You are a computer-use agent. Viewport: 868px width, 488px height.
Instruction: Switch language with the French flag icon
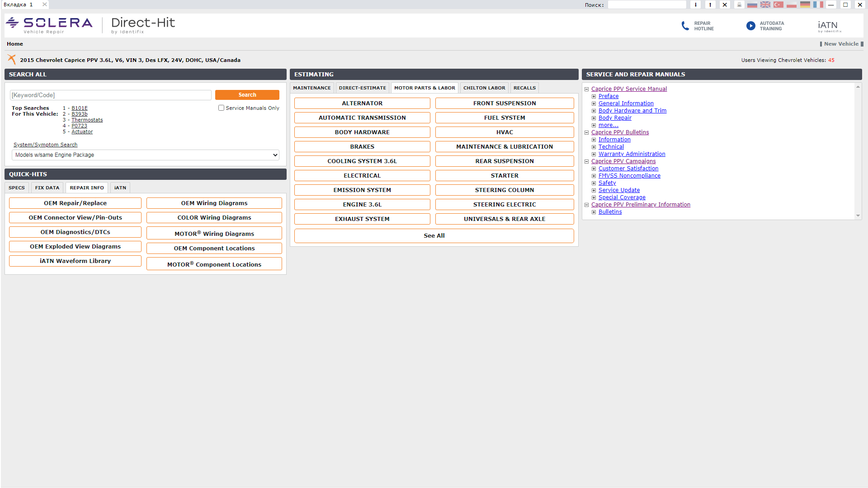(x=818, y=5)
